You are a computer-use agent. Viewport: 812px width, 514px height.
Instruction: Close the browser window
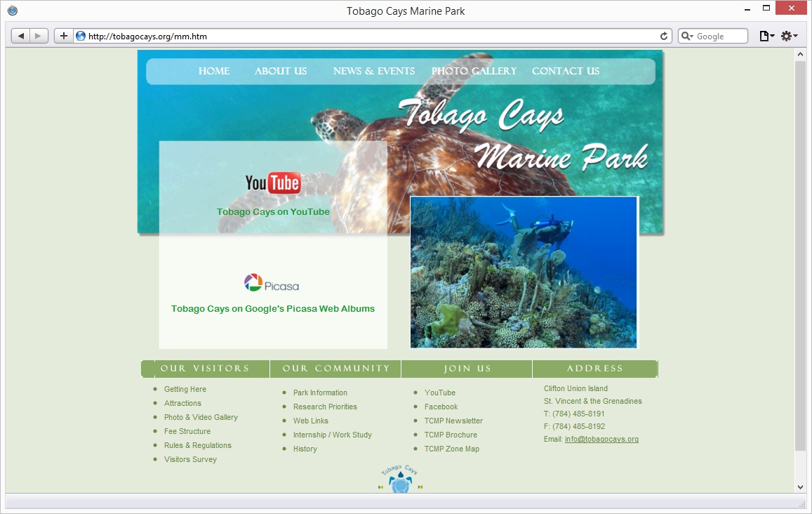[x=791, y=8]
